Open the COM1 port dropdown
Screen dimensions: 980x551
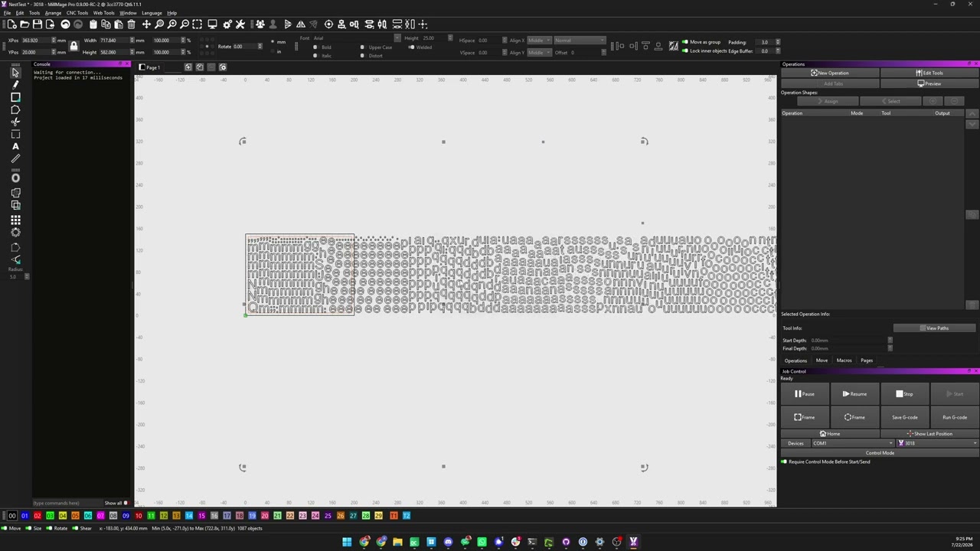852,443
